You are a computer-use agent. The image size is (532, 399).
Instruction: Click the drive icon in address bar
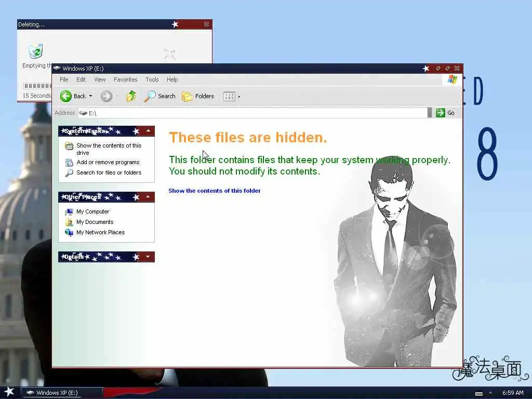pyautogui.click(x=83, y=113)
